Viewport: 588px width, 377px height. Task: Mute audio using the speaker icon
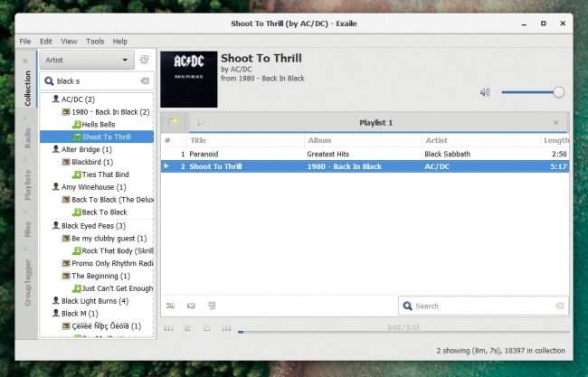485,92
